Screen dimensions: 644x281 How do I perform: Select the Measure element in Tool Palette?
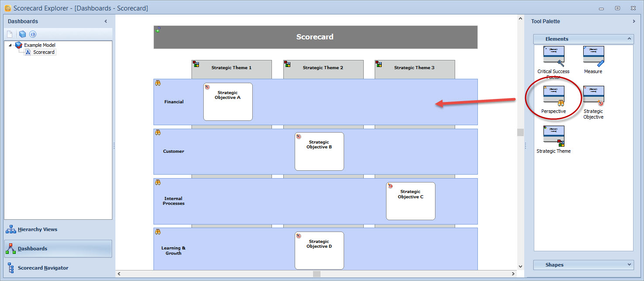click(593, 56)
